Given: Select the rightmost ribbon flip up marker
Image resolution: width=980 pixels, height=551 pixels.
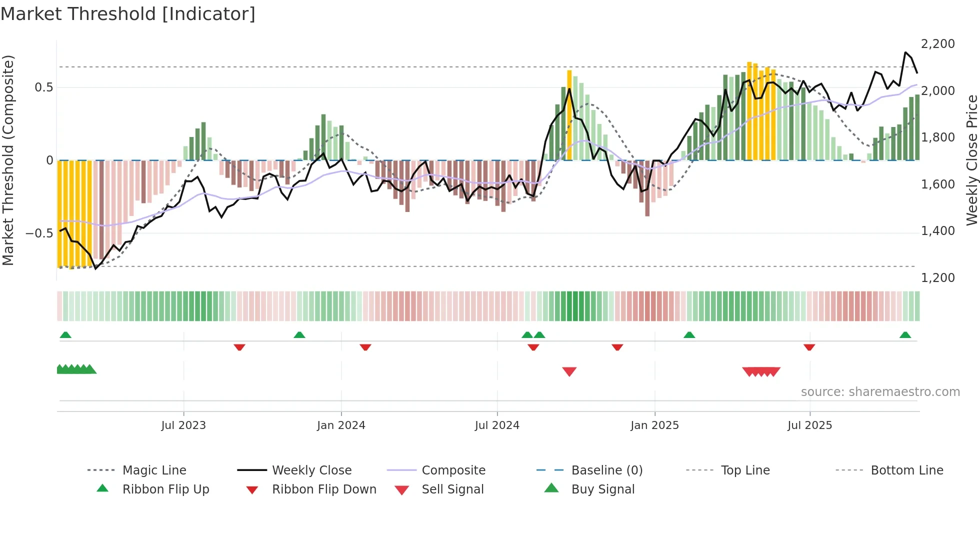Looking at the screenshot, I should coord(905,335).
